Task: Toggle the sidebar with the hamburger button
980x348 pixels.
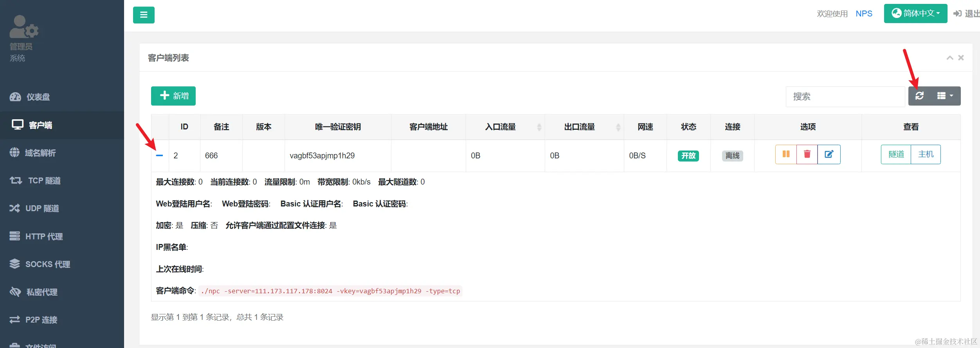Action: (144, 15)
